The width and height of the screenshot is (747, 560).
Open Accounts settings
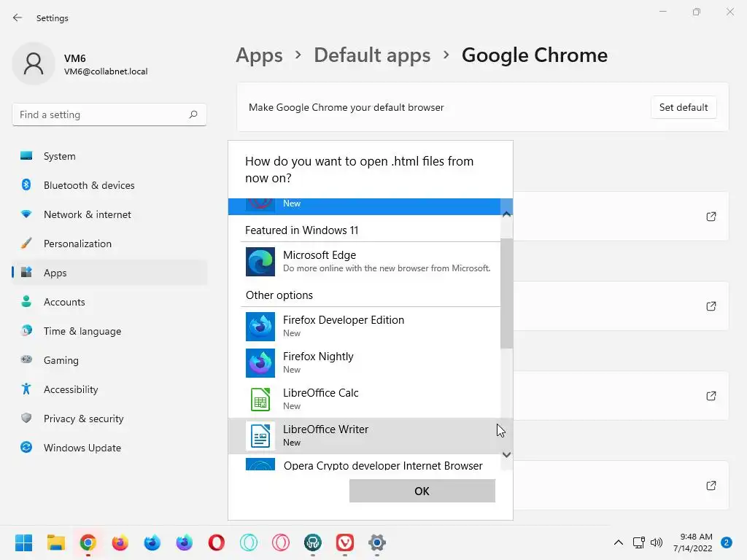[109, 302]
